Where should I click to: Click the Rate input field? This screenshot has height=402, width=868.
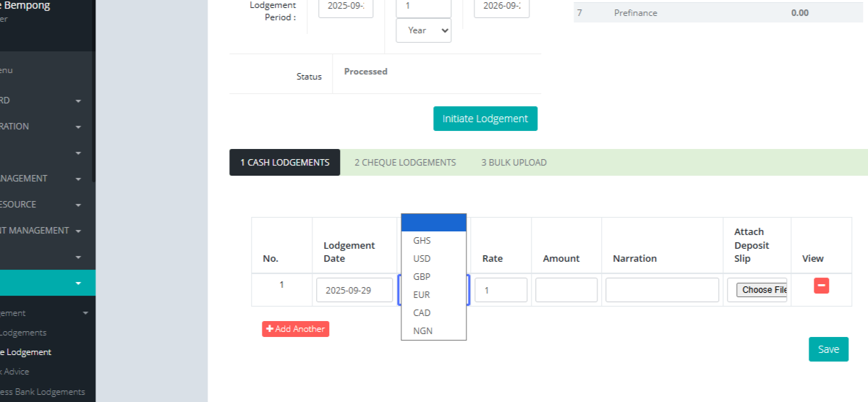click(x=501, y=290)
